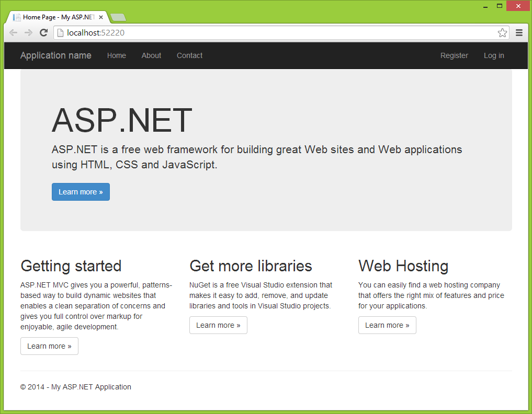Click the browser forward navigation arrow

coord(28,32)
